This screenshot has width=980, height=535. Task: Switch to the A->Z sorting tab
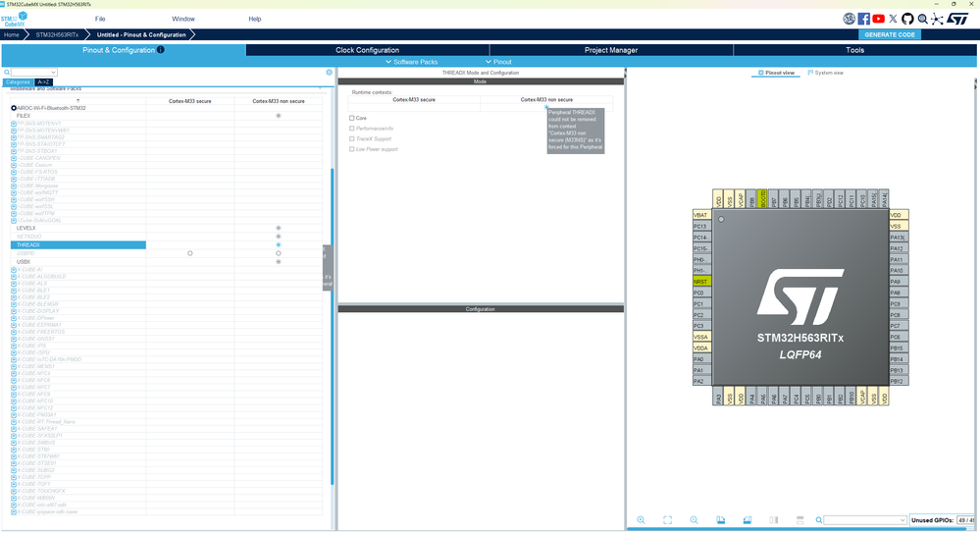[43, 82]
